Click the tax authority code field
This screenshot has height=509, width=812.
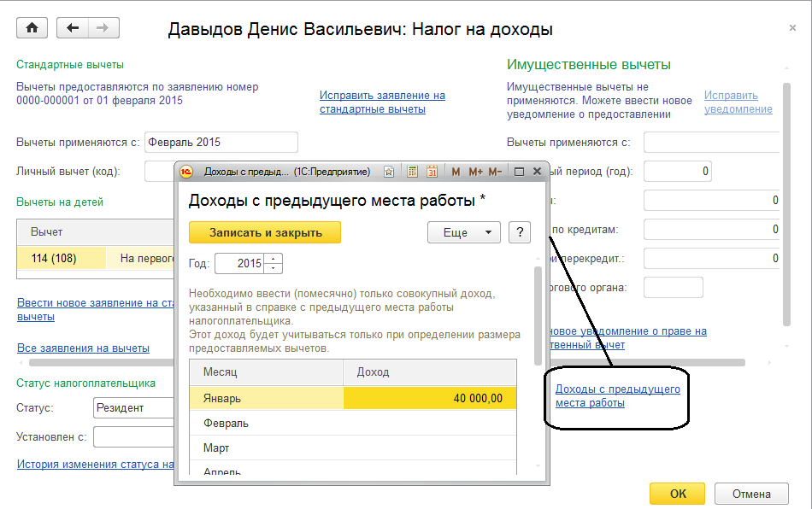(674, 287)
